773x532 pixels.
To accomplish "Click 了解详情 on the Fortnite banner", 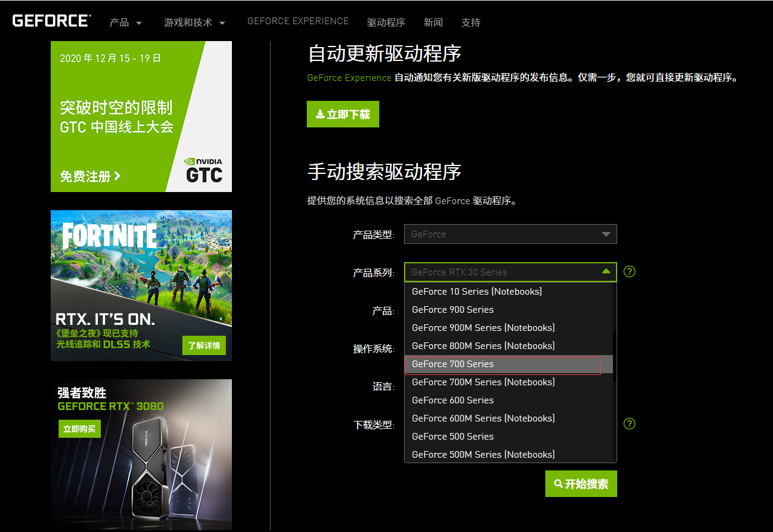I will (x=204, y=345).
